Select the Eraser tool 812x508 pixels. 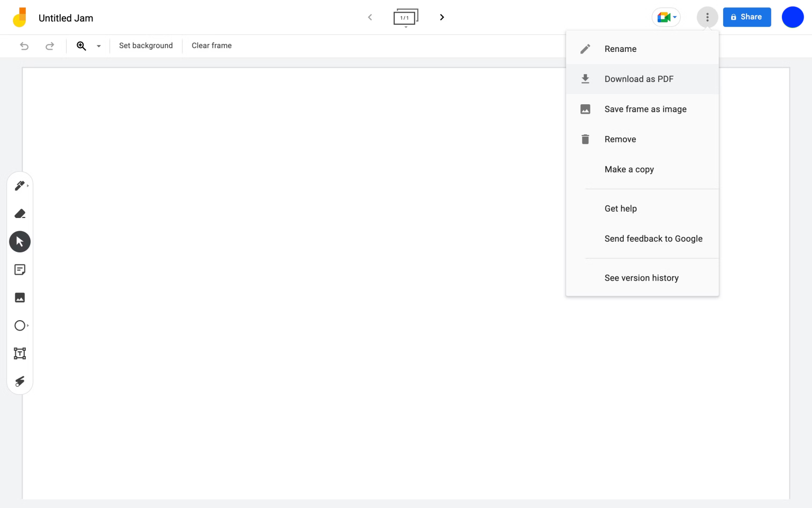pos(20,214)
